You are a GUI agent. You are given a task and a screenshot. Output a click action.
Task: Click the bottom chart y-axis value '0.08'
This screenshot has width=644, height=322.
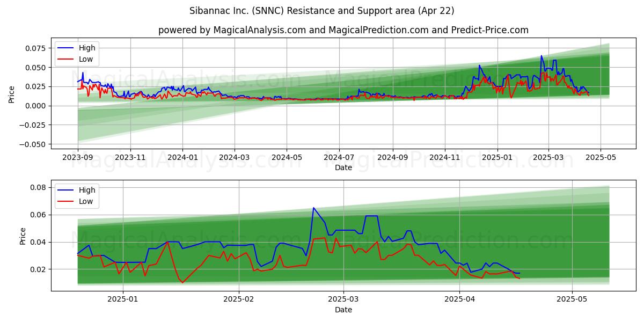(39, 187)
